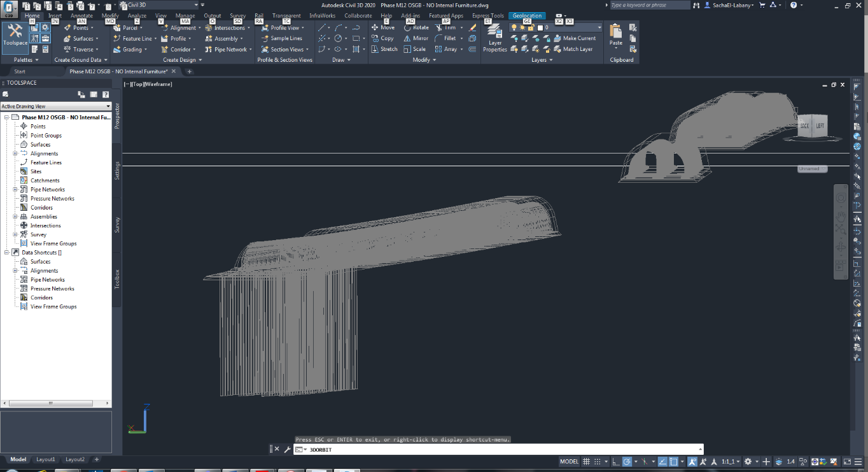Toggle the MODEL space button

click(569, 461)
